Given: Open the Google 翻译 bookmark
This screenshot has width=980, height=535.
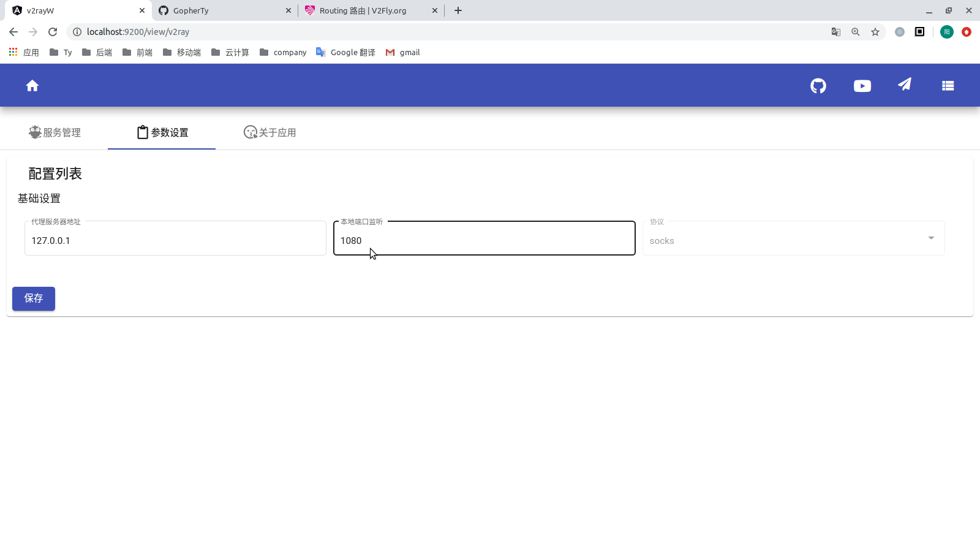Looking at the screenshot, I should (345, 53).
